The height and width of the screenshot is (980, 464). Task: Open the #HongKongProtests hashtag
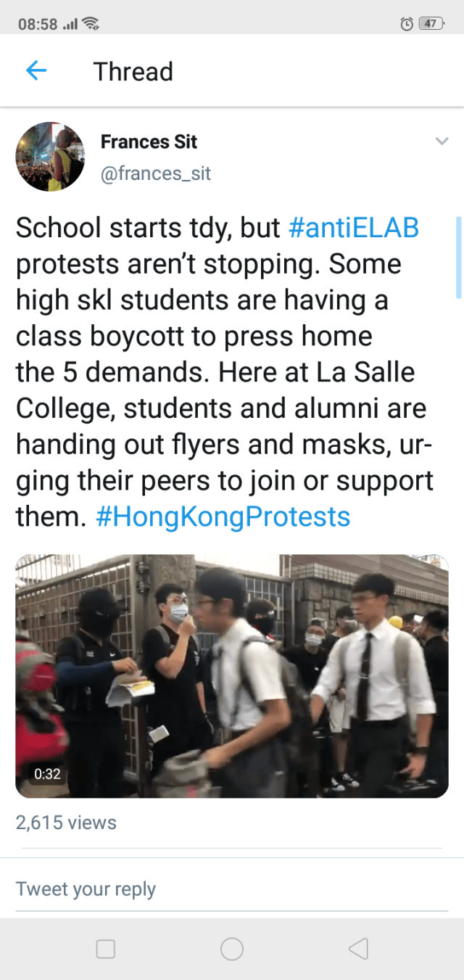click(x=223, y=516)
